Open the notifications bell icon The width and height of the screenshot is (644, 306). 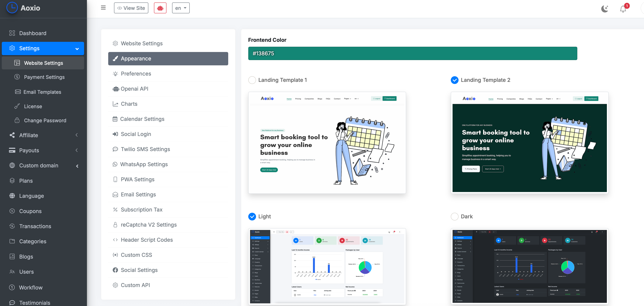[x=623, y=9]
